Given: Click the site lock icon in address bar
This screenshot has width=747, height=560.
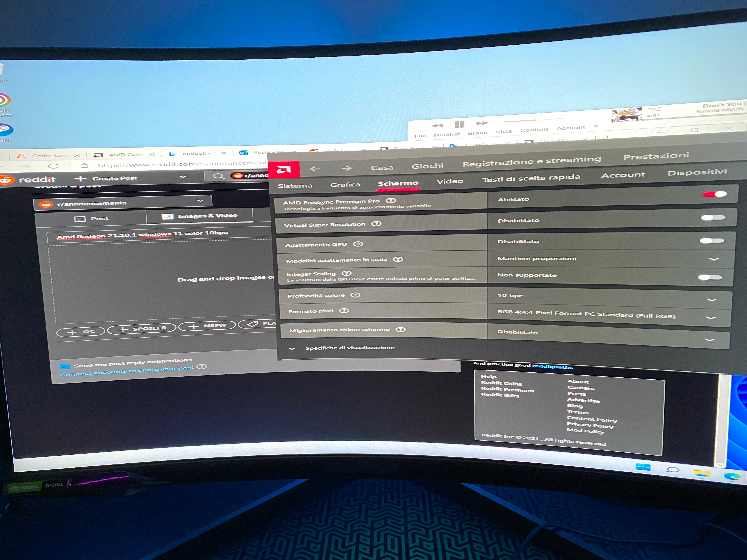Looking at the screenshot, I should click(84, 165).
